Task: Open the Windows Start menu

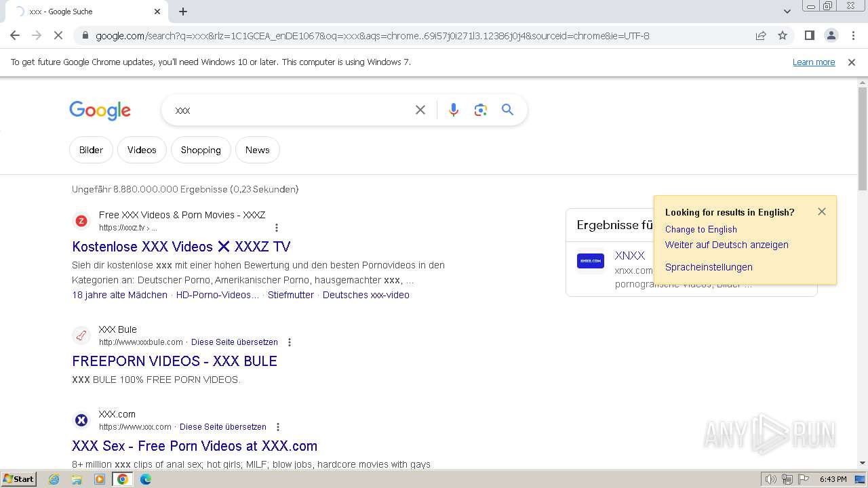Action: point(19,479)
